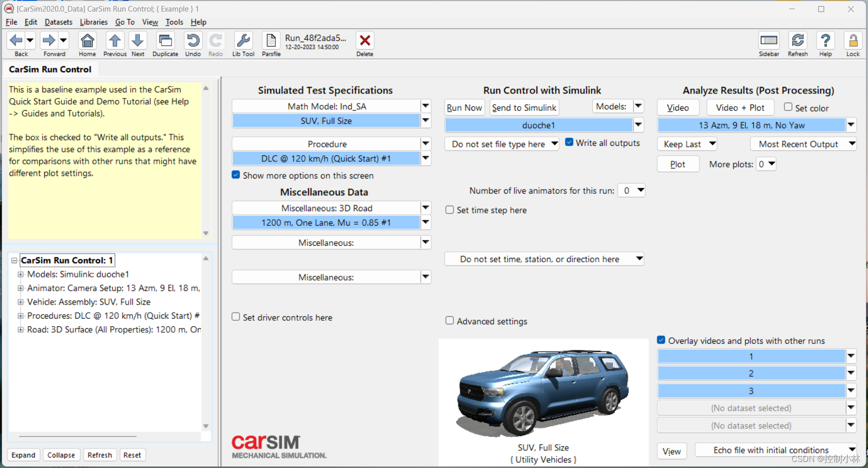Viewport: 868px width, 468px height.
Task: Click the Run Now button
Action: [464, 108]
